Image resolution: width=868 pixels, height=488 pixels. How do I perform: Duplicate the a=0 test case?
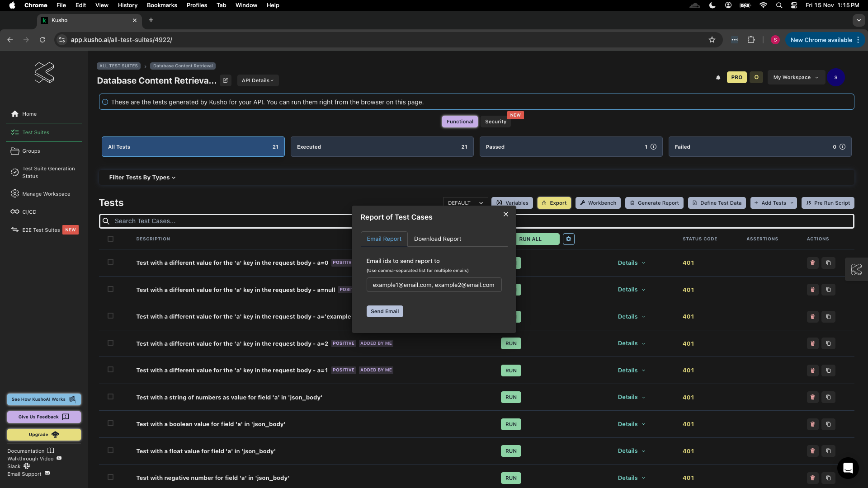(828, 263)
